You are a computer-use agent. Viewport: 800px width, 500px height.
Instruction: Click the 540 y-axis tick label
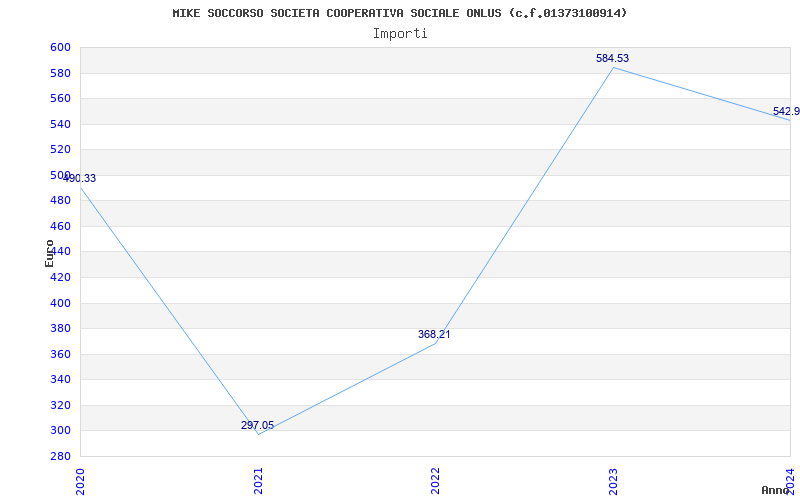60,124
